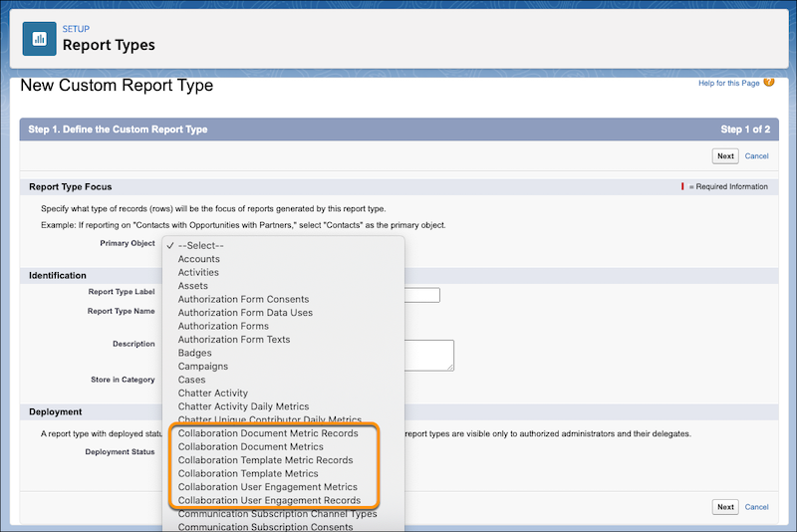This screenshot has height=532, width=797.
Task: Pick the Chatter Activity option
Action: [x=283, y=393]
